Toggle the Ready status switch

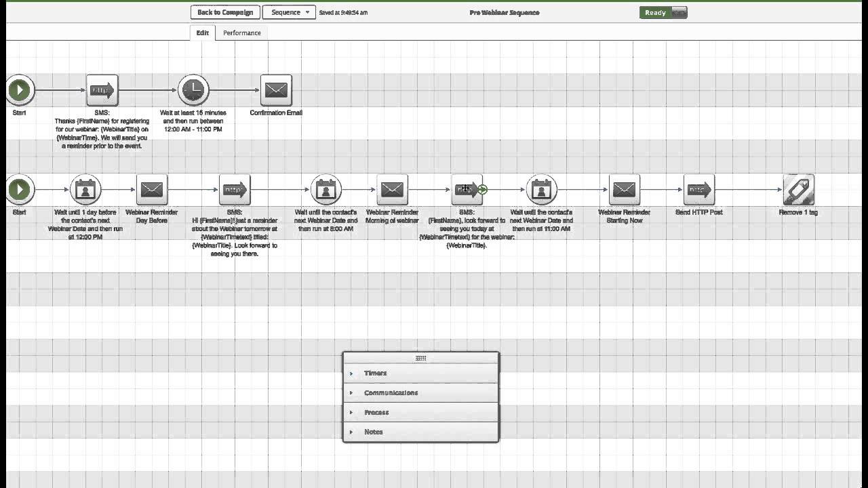coord(663,13)
